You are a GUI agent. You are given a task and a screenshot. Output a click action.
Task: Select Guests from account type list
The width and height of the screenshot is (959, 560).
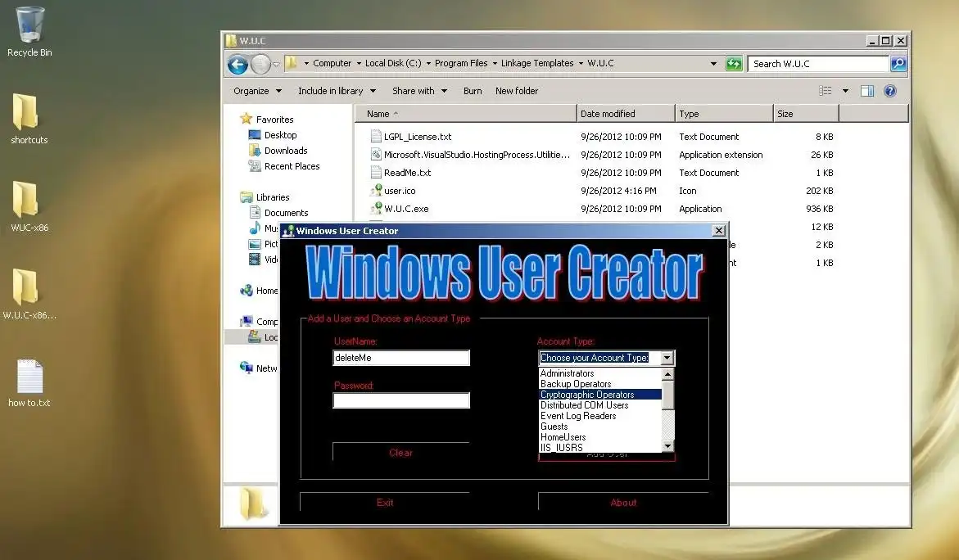[600, 426]
